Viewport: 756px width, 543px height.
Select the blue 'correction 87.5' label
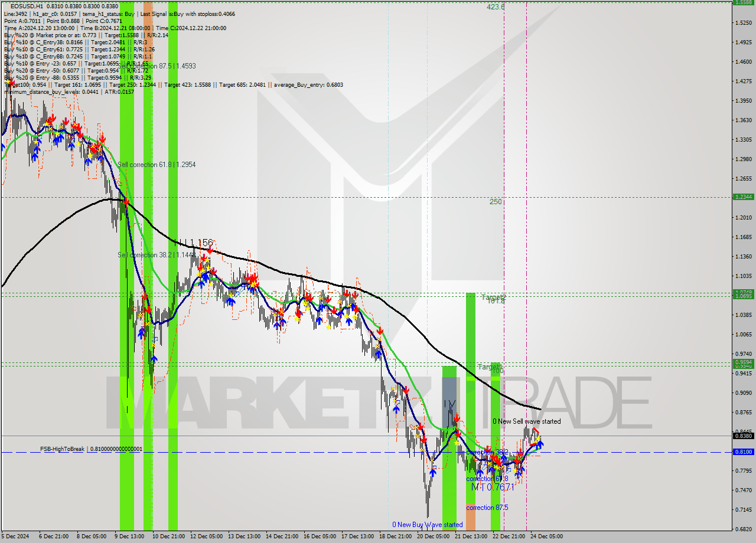point(488,508)
